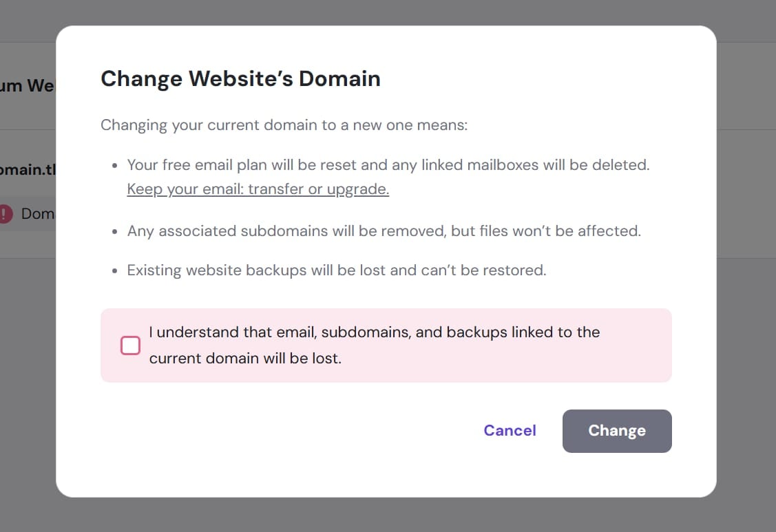The width and height of the screenshot is (776, 532).
Task: Click partially hidden "um We" heading at left
Action: click(x=28, y=86)
